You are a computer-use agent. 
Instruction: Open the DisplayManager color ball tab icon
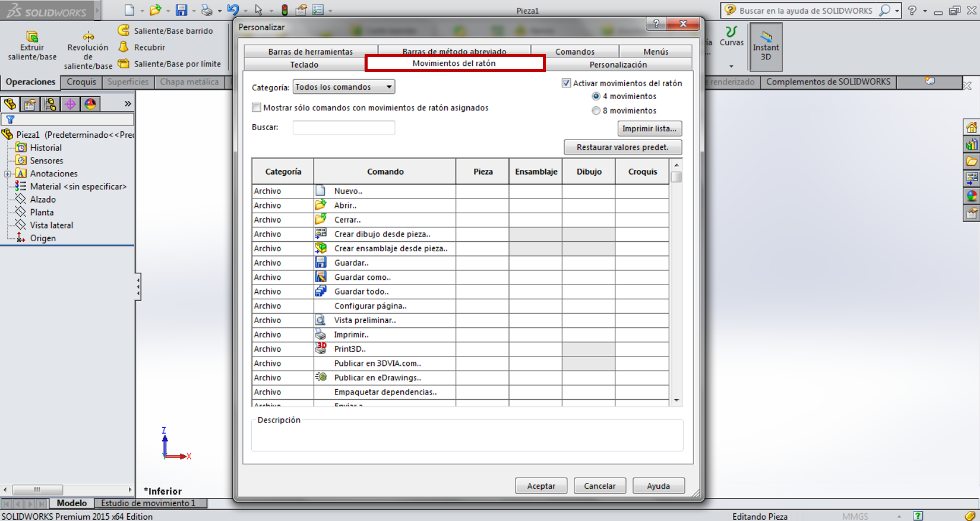tap(90, 104)
